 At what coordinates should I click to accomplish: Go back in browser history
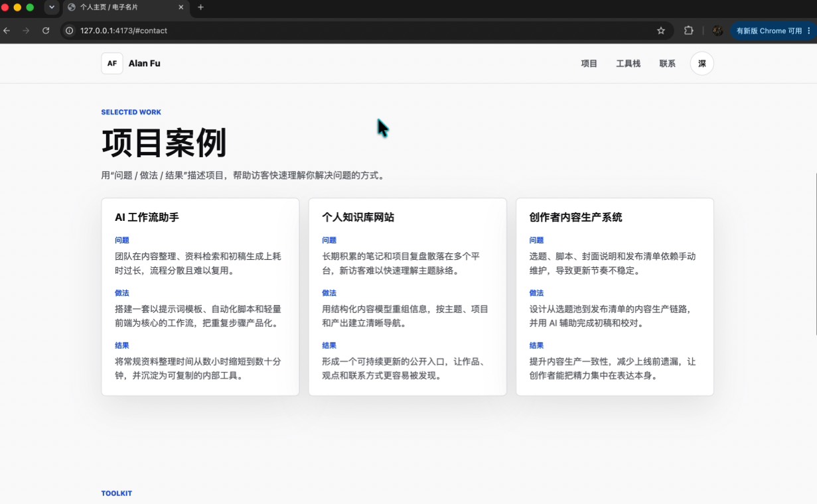click(x=7, y=31)
